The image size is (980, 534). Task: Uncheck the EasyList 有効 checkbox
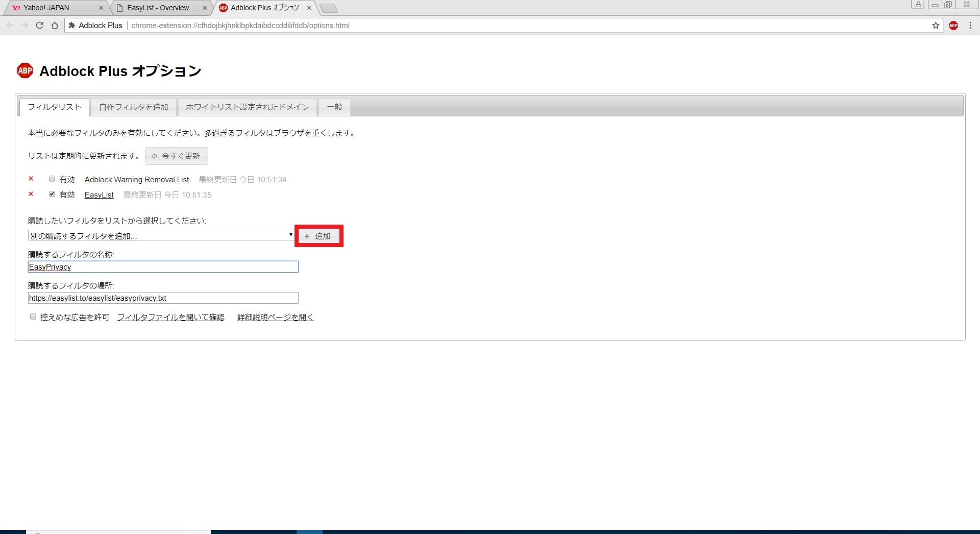click(52, 194)
